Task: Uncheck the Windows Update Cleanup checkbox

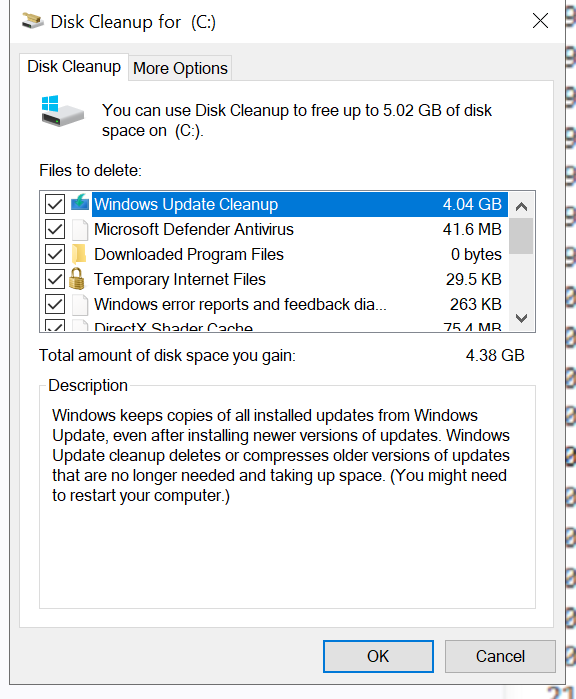Action: pos(55,204)
